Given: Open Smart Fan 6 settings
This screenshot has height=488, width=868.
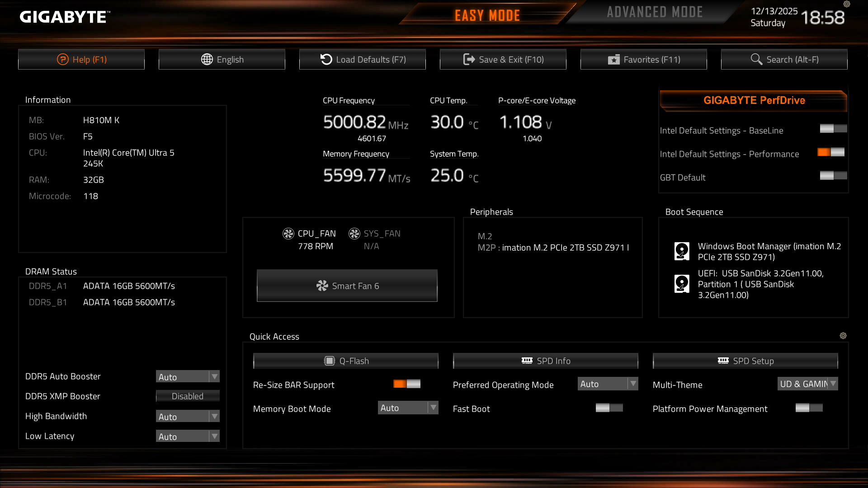Looking at the screenshot, I should point(347,286).
